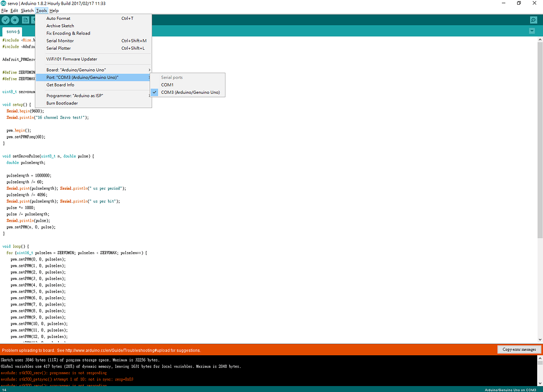Select COM1 as the serial port
This screenshot has height=392, width=543.
point(167,84)
